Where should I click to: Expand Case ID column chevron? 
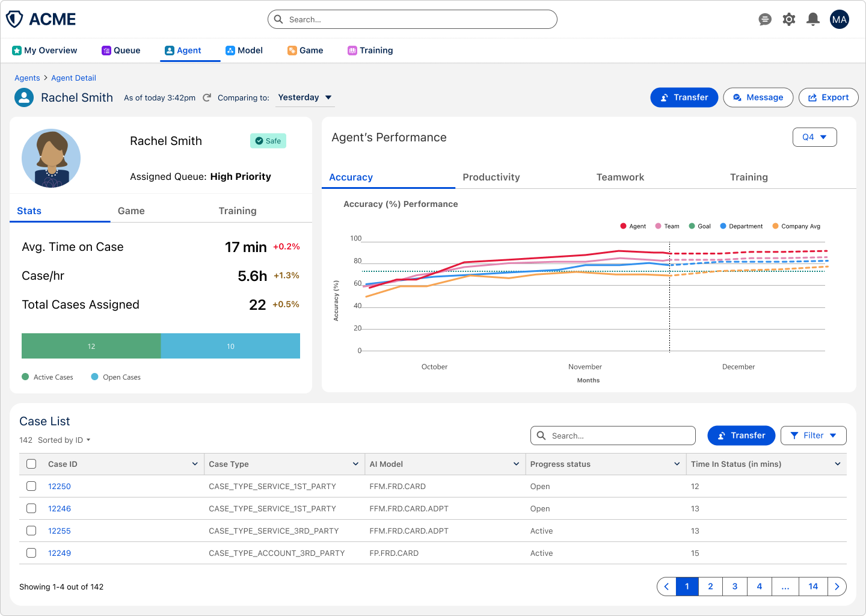[195, 464]
